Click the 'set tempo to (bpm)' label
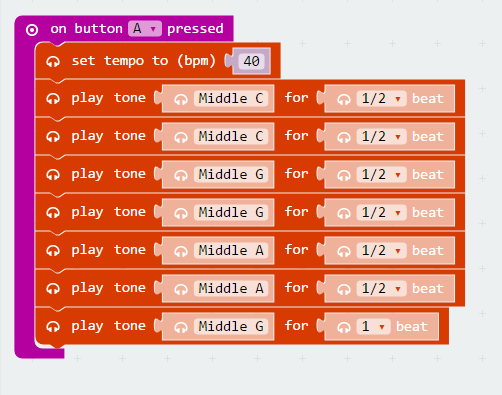502x395 pixels. [143, 61]
